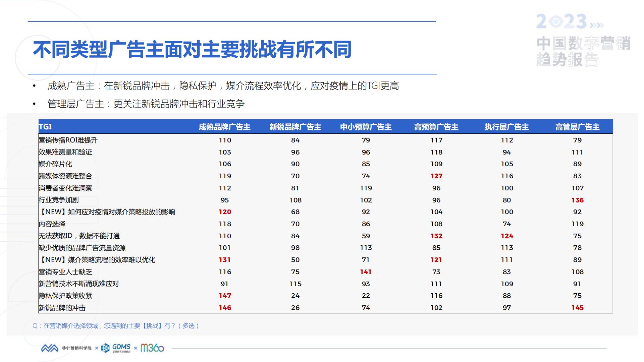Viewport: 644px width, 362px height.
Task: Select row label 缺少优质的品牌广告流量资源
Action: tap(82, 248)
